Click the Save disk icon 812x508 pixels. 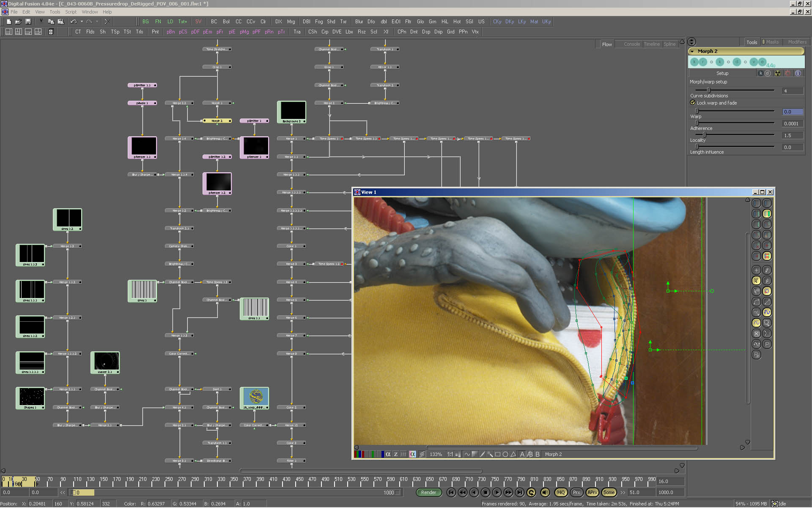click(28, 22)
